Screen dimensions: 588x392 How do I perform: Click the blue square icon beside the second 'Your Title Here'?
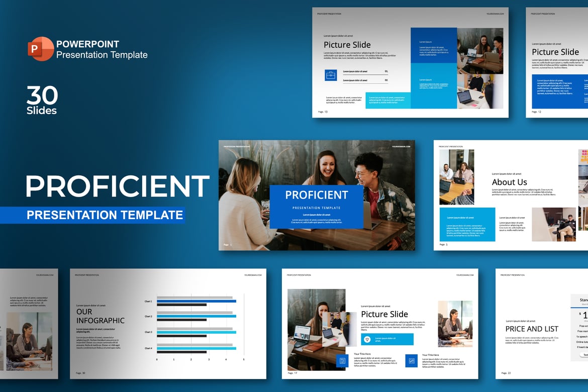pyautogui.click(x=412, y=361)
